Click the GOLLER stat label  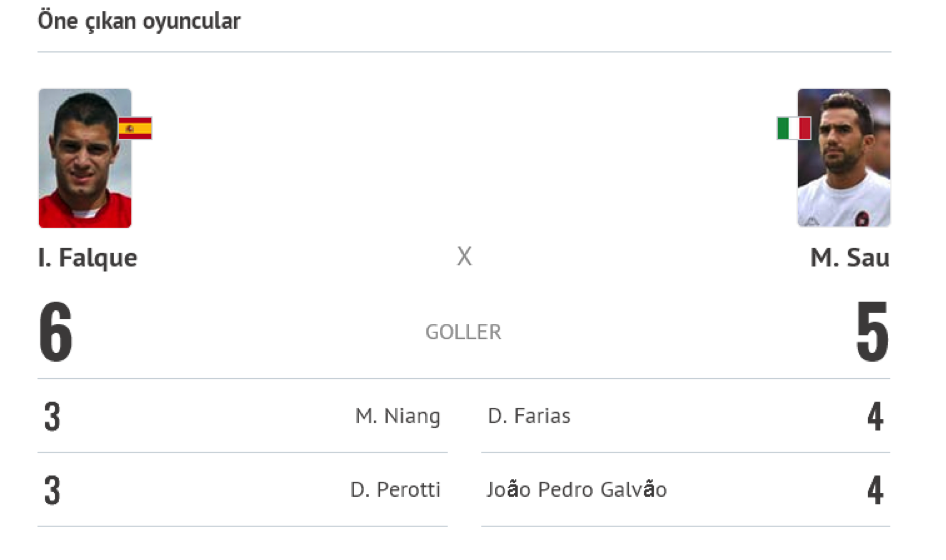[463, 332]
